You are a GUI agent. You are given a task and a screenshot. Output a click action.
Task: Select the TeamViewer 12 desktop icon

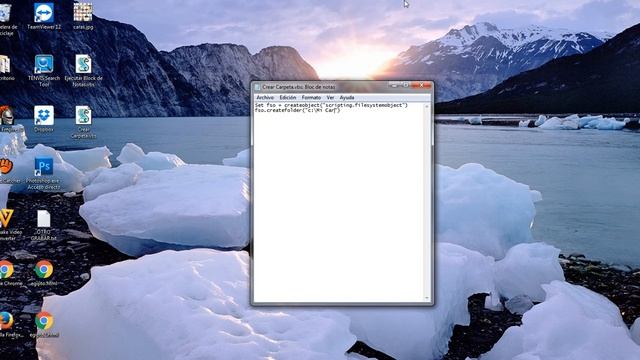click(44, 16)
